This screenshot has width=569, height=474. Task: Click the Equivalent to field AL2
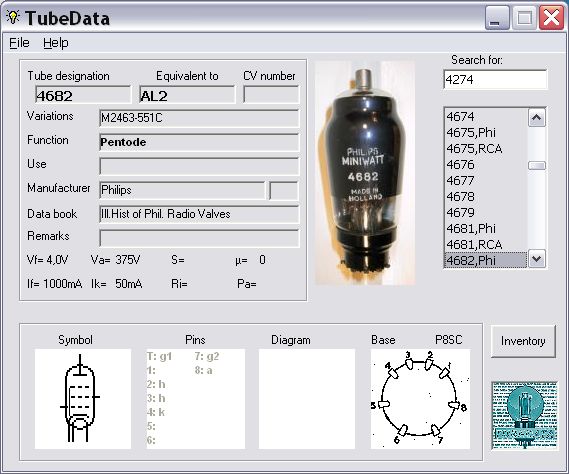click(x=187, y=95)
